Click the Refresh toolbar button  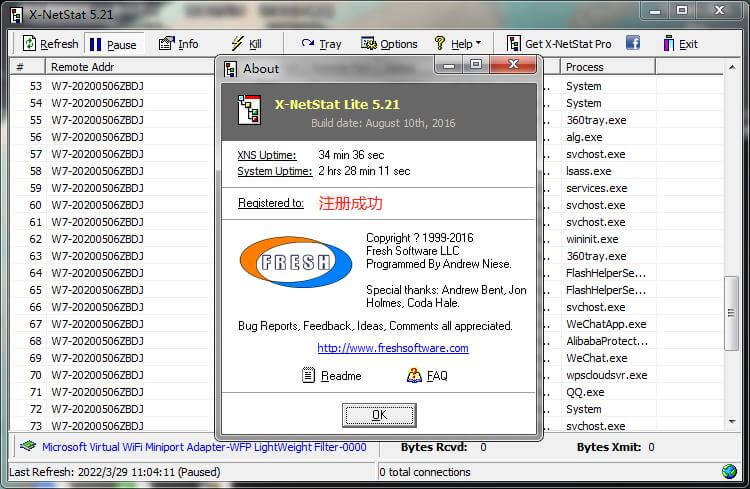[x=50, y=44]
